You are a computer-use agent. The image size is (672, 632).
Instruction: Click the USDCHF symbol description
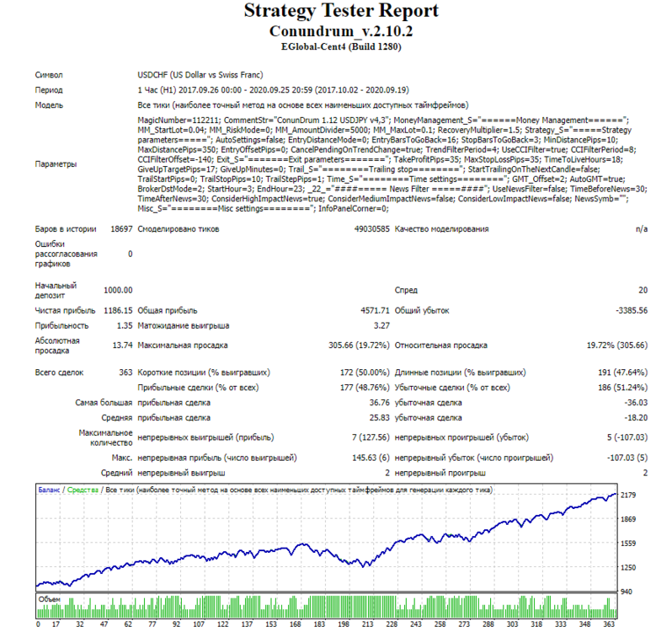pyautogui.click(x=200, y=75)
